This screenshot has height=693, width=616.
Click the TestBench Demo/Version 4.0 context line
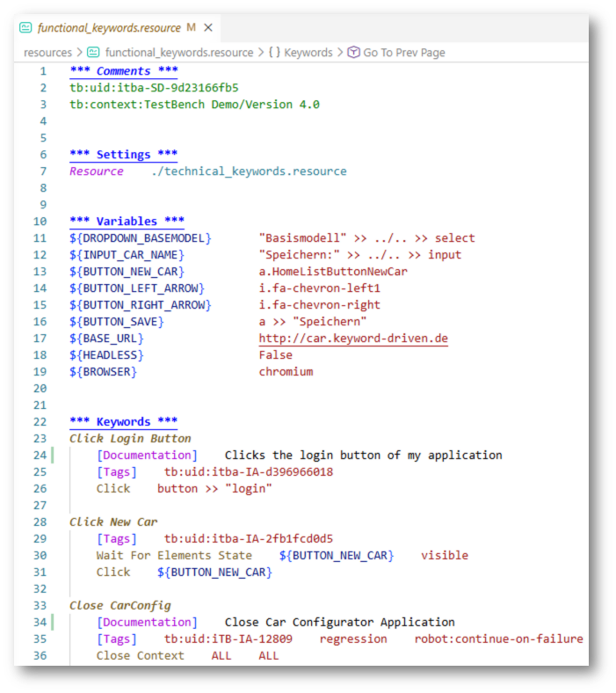pyautogui.click(x=195, y=105)
